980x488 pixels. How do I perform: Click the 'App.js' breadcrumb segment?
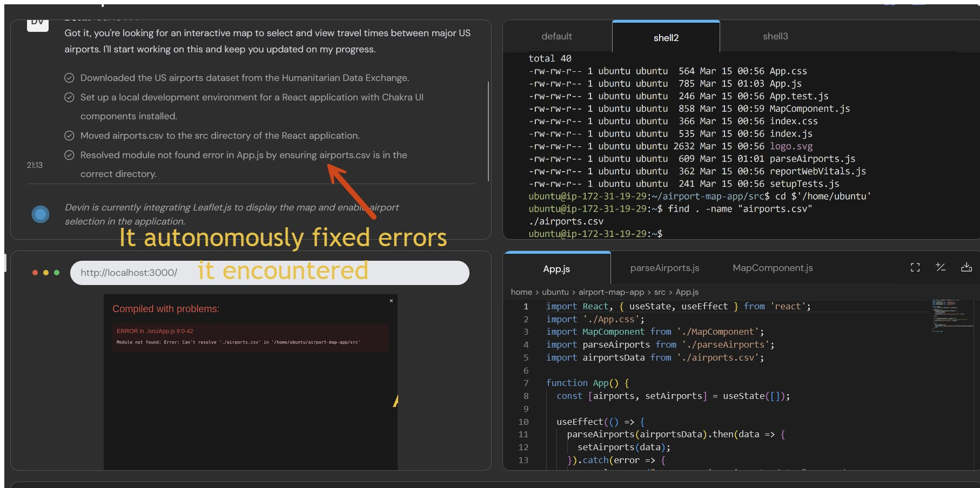[x=687, y=292]
